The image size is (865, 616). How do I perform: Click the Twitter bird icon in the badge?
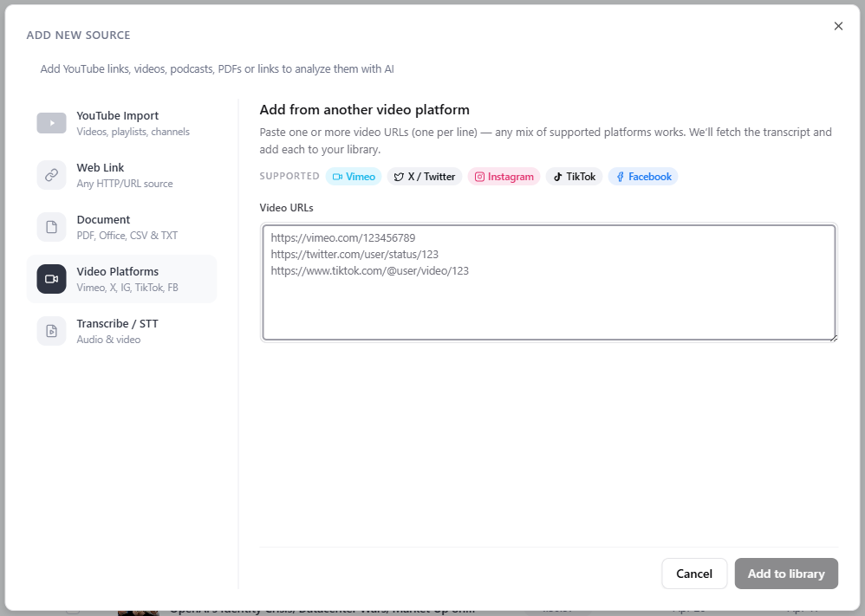[399, 177]
